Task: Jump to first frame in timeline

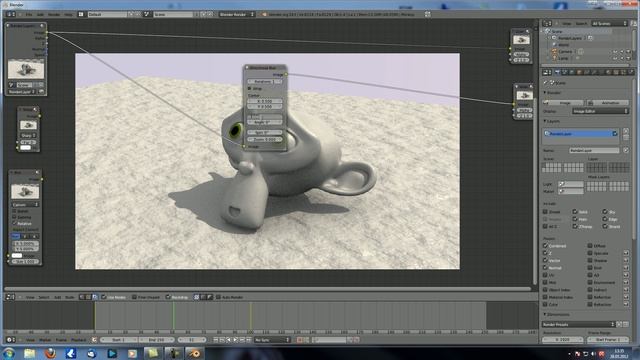Action: tap(216, 340)
